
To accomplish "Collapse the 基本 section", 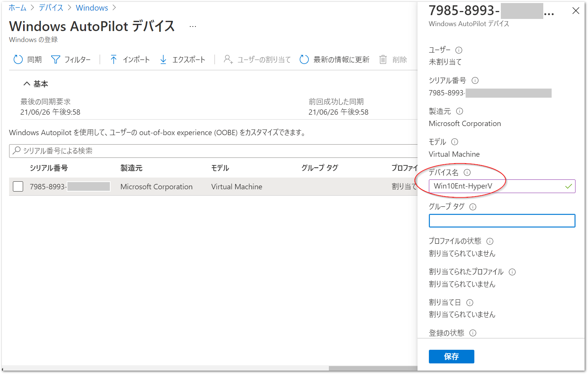I will point(27,83).
